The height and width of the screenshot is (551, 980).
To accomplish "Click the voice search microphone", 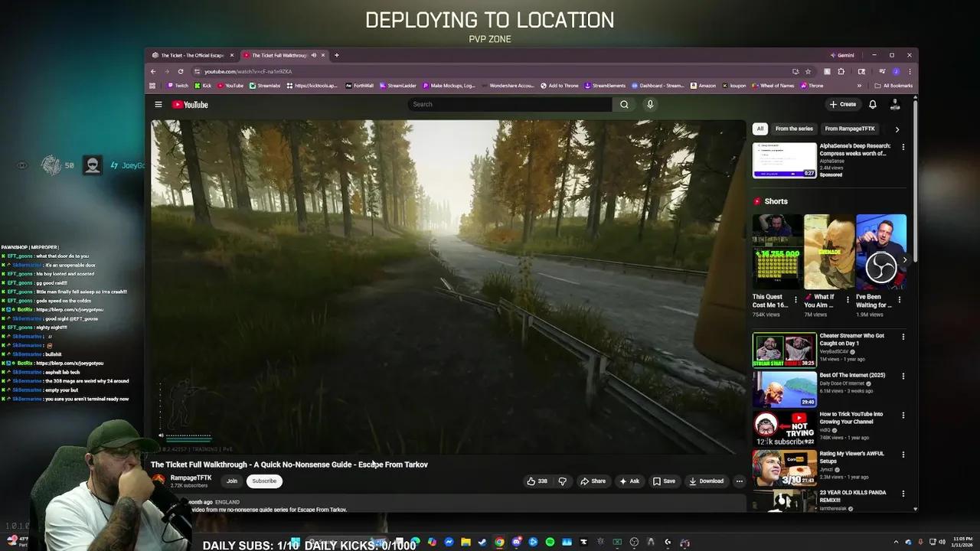I will [650, 104].
